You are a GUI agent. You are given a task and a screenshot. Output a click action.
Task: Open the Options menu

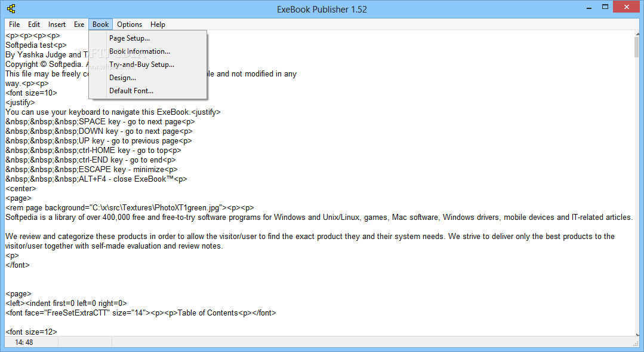point(130,25)
